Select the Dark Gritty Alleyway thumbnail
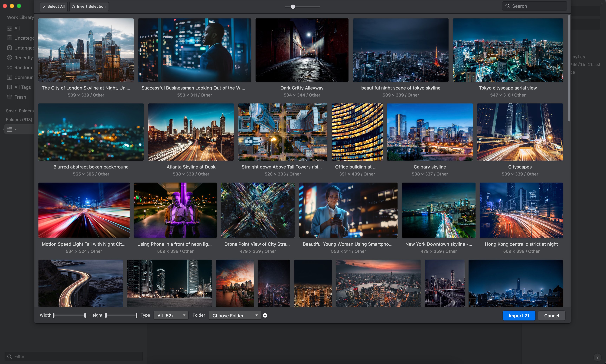The image size is (606, 364). pyautogui.click(x=302, y=50)
